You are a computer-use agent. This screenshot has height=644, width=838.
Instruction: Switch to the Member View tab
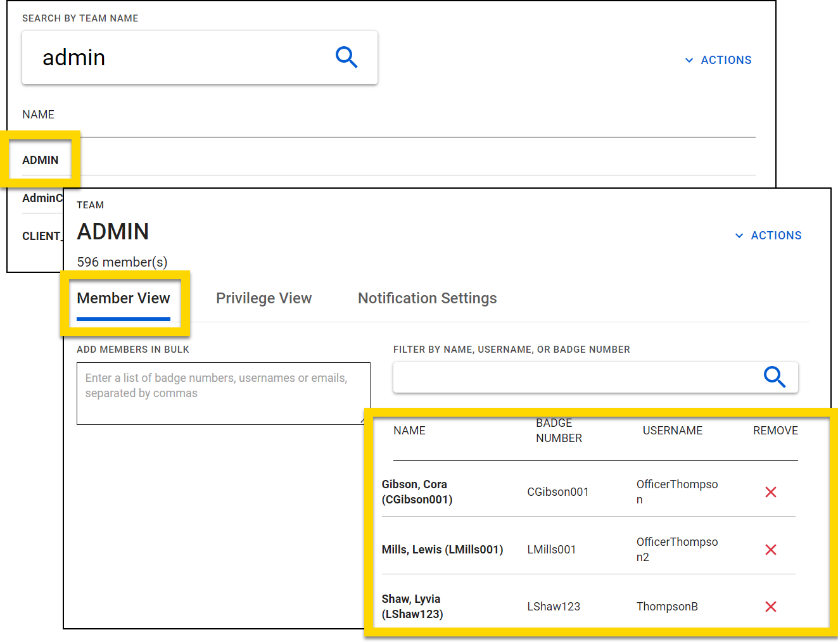tap(124, 298)
